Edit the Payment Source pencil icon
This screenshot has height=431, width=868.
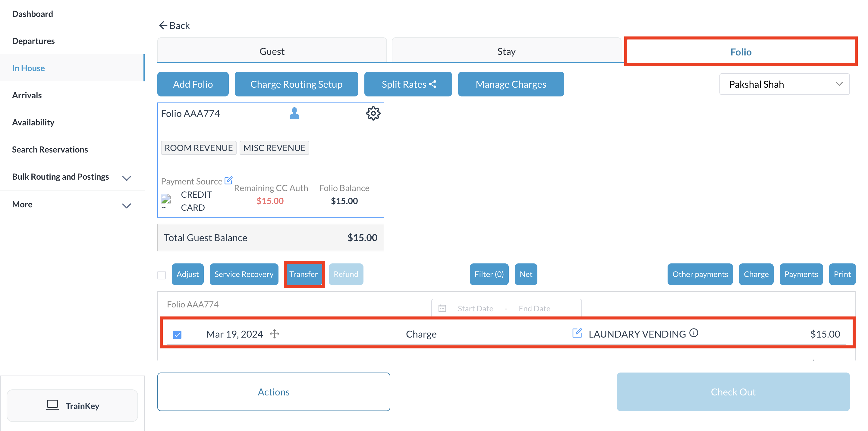point(228,180)
